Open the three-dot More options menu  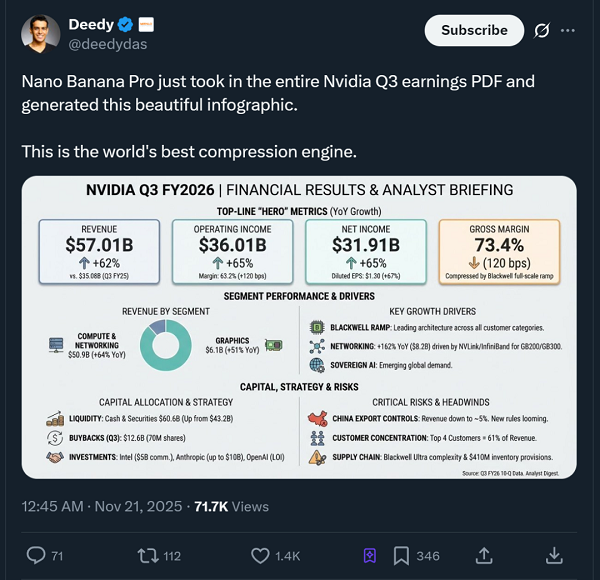click(568, 30)
